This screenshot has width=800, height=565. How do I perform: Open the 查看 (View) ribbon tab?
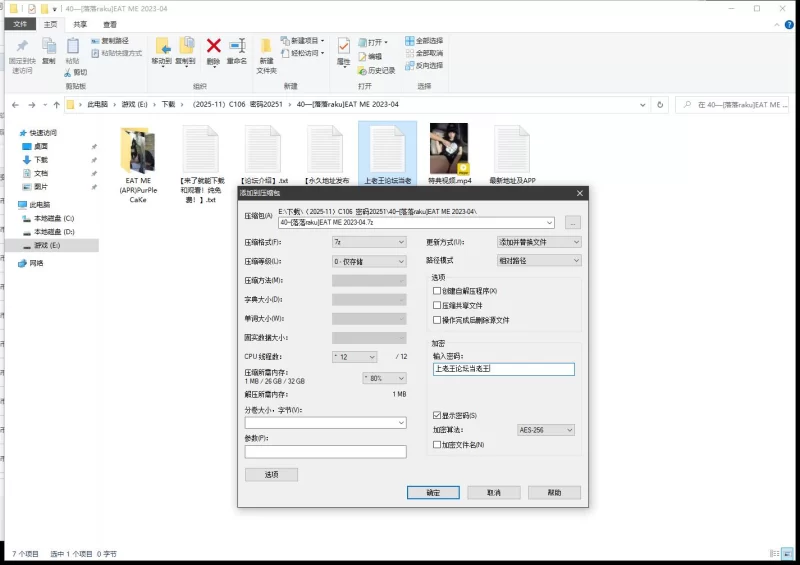(110, 23)
